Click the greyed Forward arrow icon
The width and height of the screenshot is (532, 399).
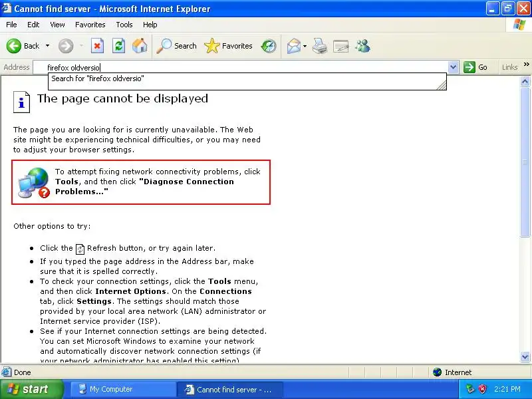[66, 46]
